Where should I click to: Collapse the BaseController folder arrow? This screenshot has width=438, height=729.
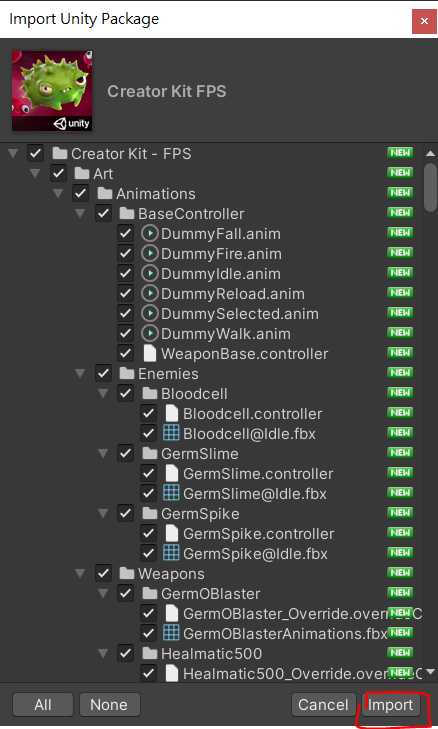(x=80, y=213)
